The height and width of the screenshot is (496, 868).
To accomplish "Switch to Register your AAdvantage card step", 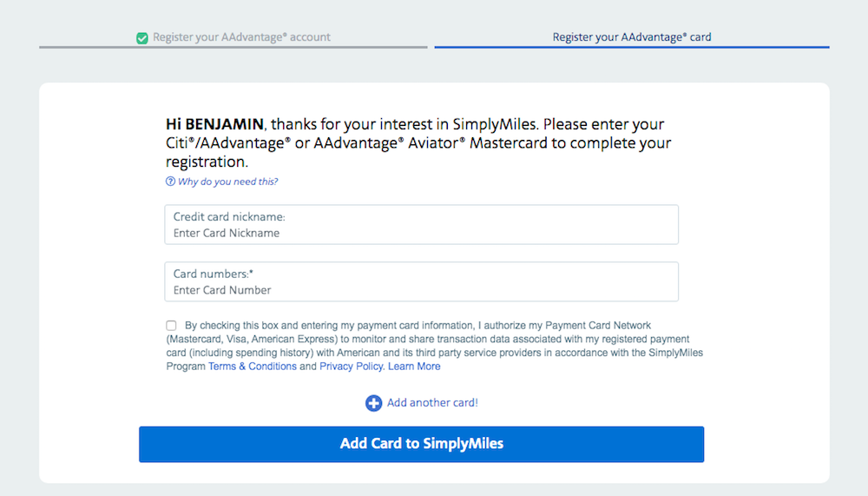I will (x=632, y=37).
